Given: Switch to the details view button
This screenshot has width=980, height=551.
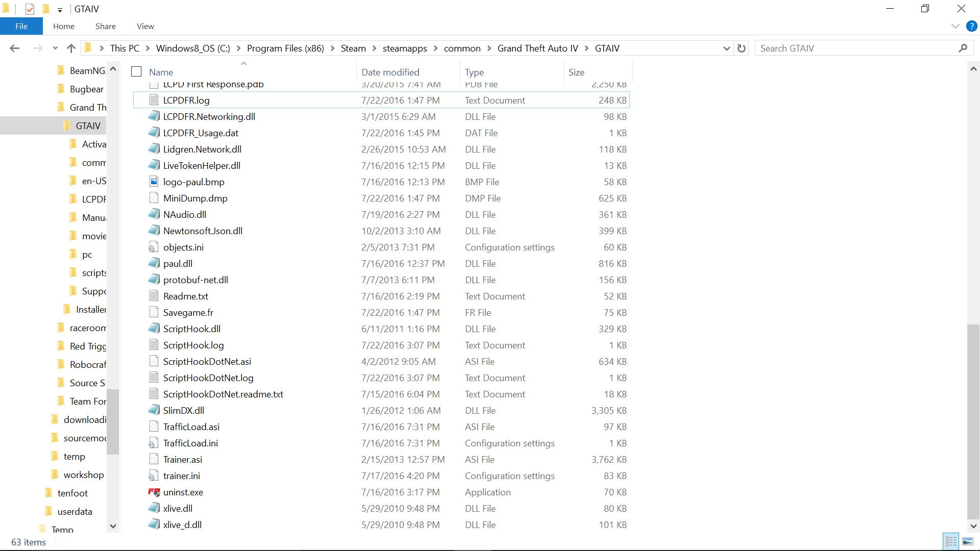Looking at the screenshot, I should point(951,541).
